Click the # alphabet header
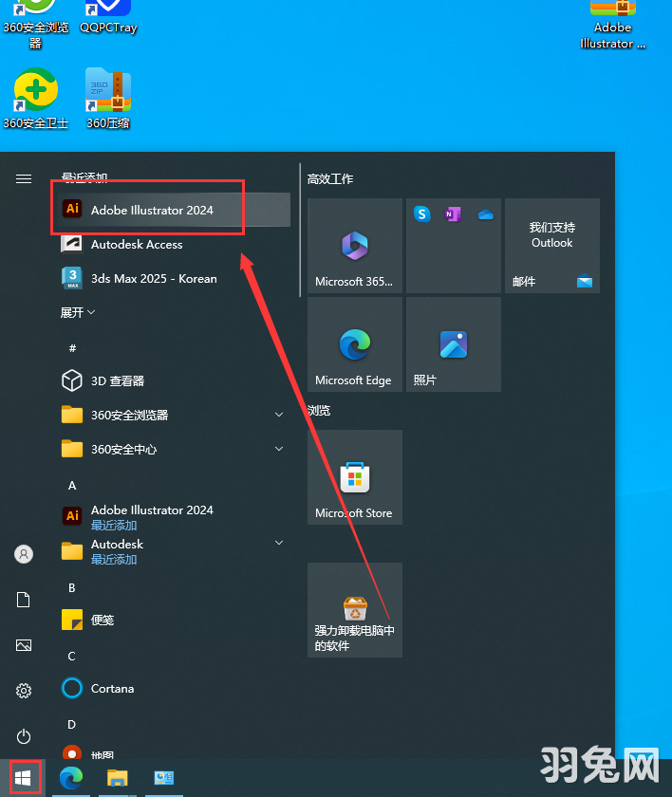Image resolution: width=672 pixels, height=797 pixels. [72, 348]
